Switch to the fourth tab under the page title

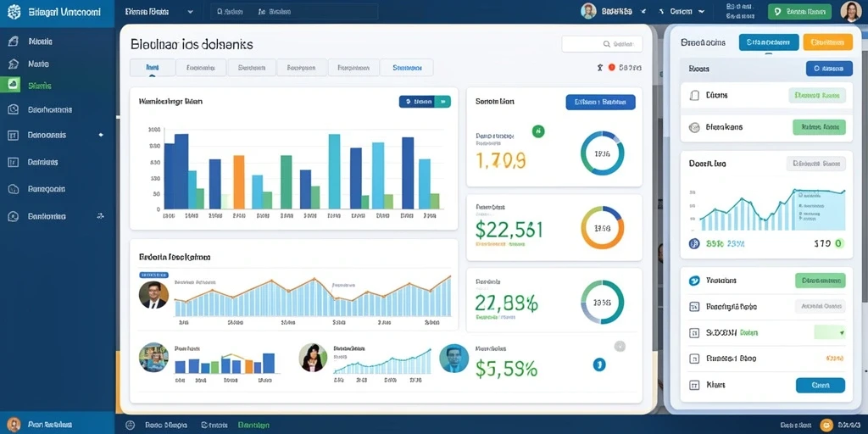303,68
